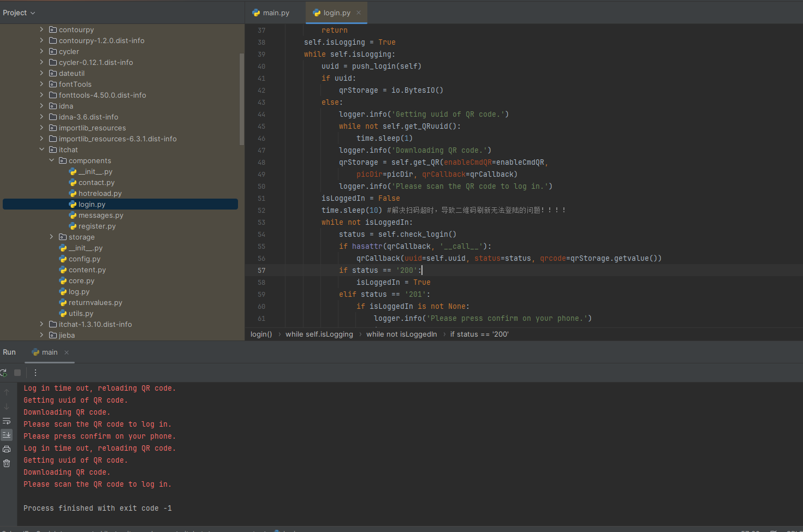Click the 'while self.isLogging' breadcrumb

319,334
